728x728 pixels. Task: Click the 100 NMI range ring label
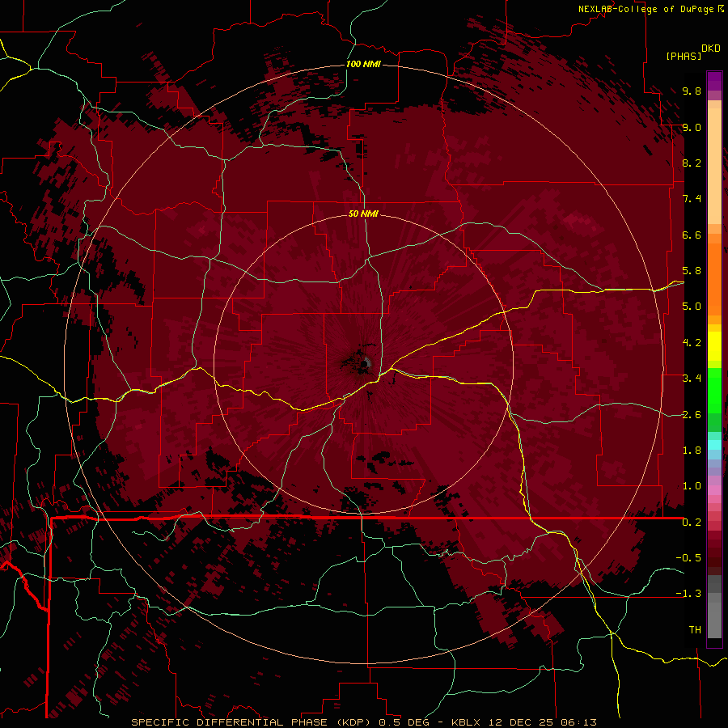click(363, 64)
